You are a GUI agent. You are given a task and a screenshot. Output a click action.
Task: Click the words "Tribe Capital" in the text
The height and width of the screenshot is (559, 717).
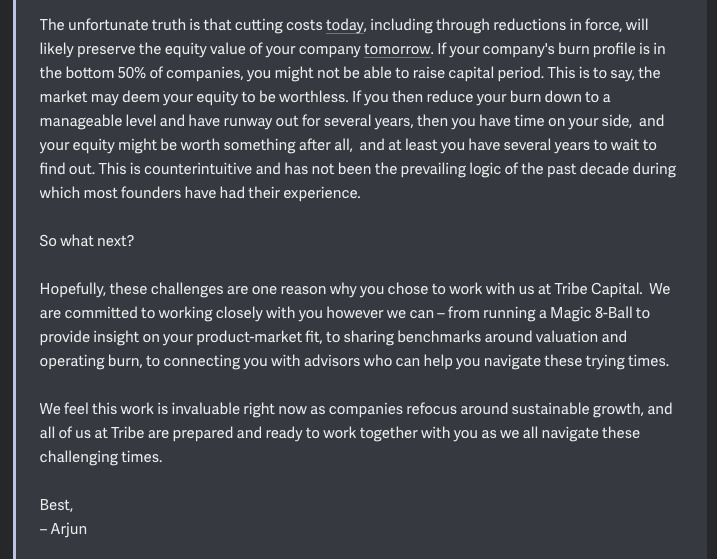pos(597,289)
